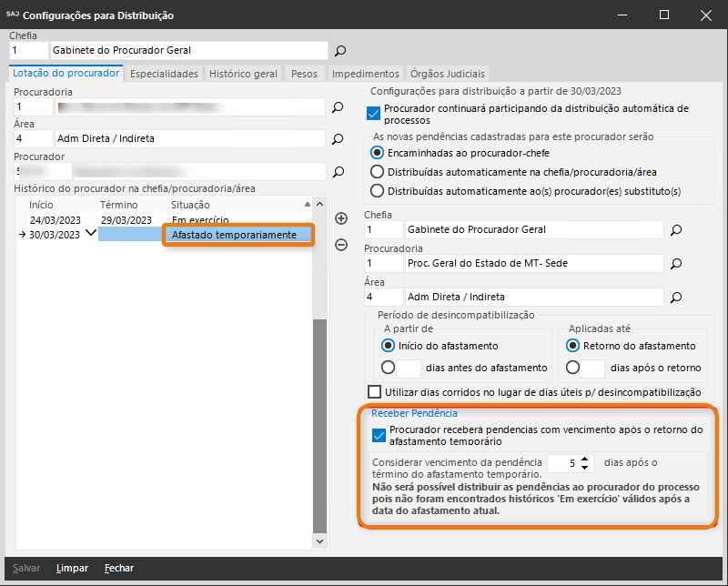Toggle 'Procurador receberá pendências com vencimento' checkbox
Viewport: 728px width, 586px height.
click(x=379, y=435)
